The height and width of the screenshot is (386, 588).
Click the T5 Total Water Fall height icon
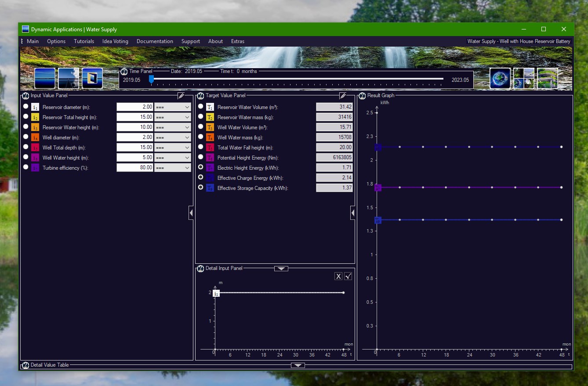(x=210, y=147)
